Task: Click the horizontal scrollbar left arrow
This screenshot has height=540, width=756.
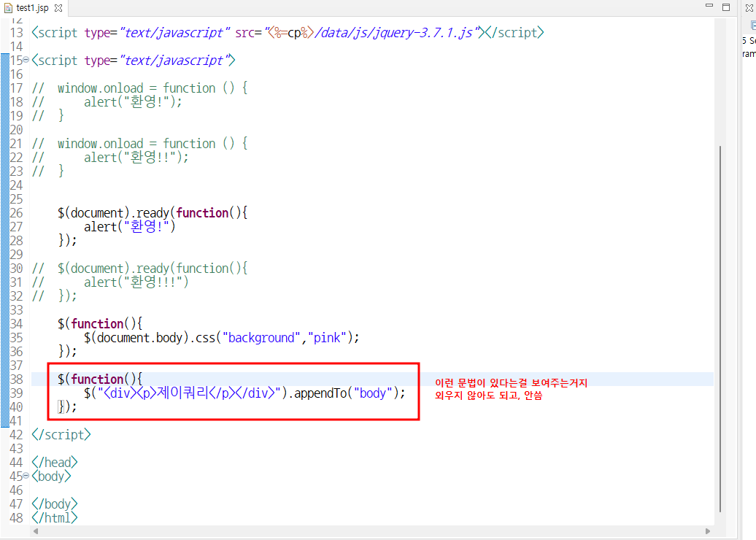Action: [x=36, y=531]
